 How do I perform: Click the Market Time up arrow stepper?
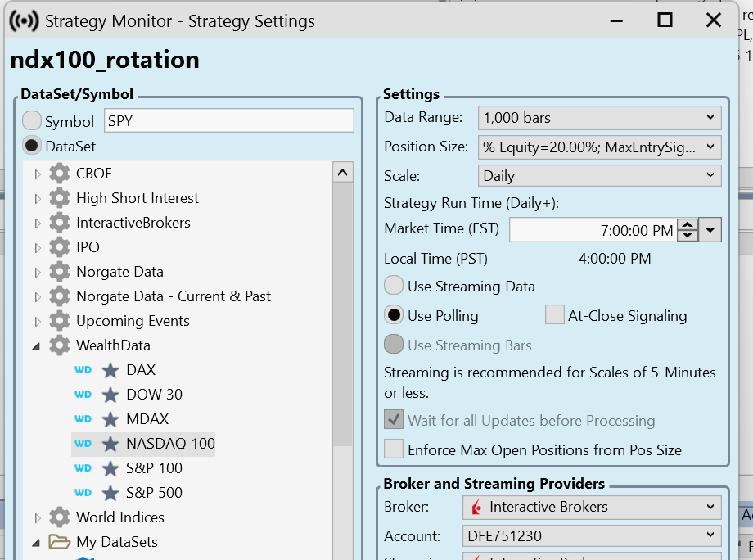[x=688, y=224]
